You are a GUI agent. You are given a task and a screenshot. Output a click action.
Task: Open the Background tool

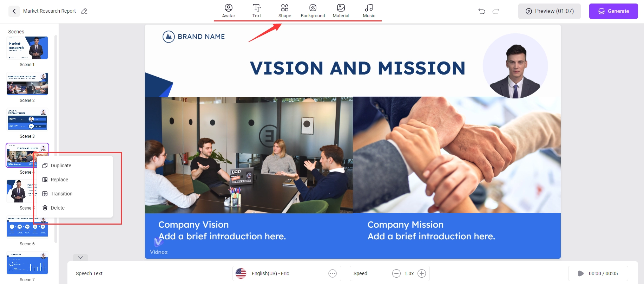[x=313, y=11]
